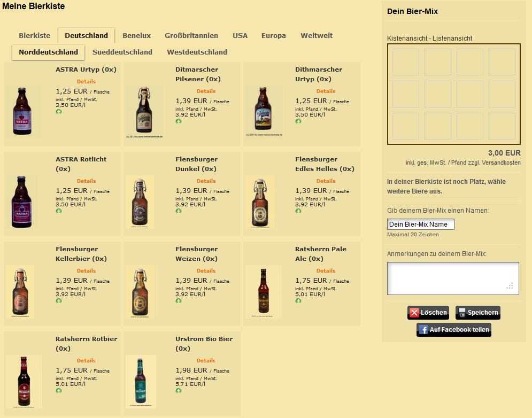
Task: Open Details for Ratsherrn Rotbier
Action: click(86, 361)
